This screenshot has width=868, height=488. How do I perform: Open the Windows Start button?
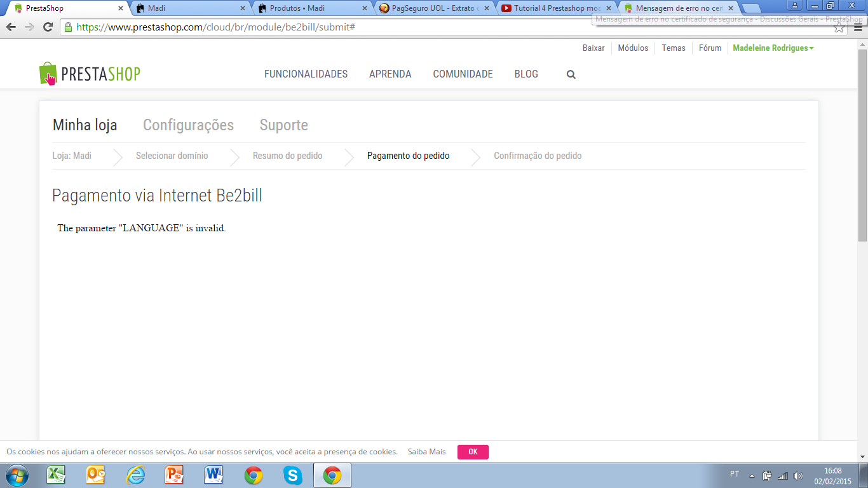[x=16, y=475]
